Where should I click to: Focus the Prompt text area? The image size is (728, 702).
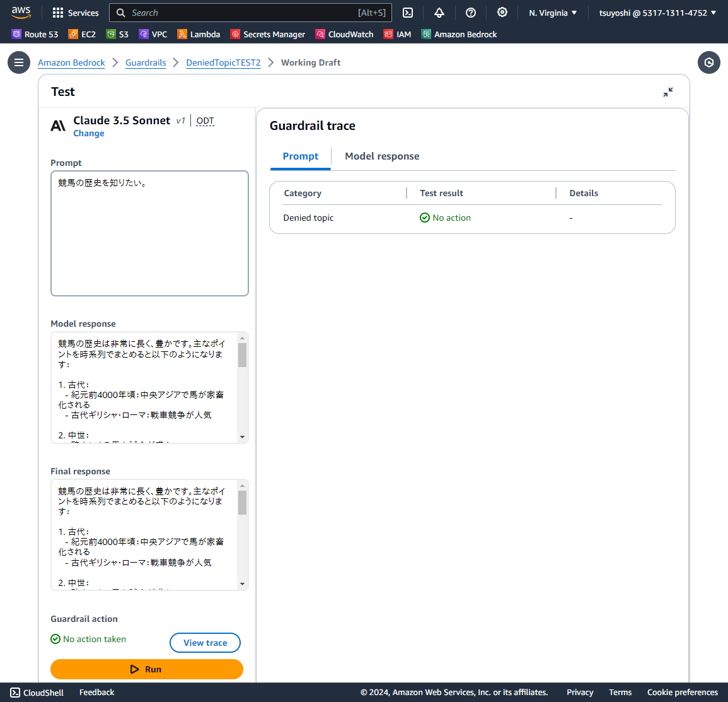click(x=149, y=233)
